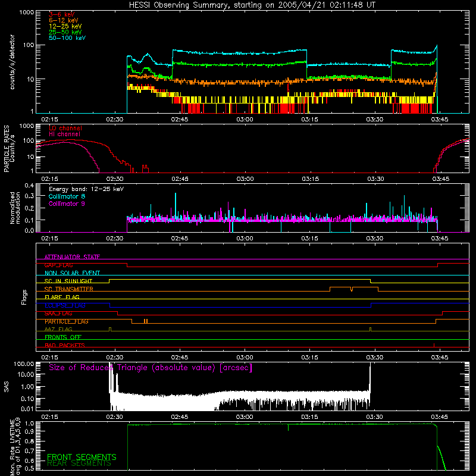This screenshot has width=476, height=476.
Task: Click the SAA_FLAG label
Action: [58, 314]
